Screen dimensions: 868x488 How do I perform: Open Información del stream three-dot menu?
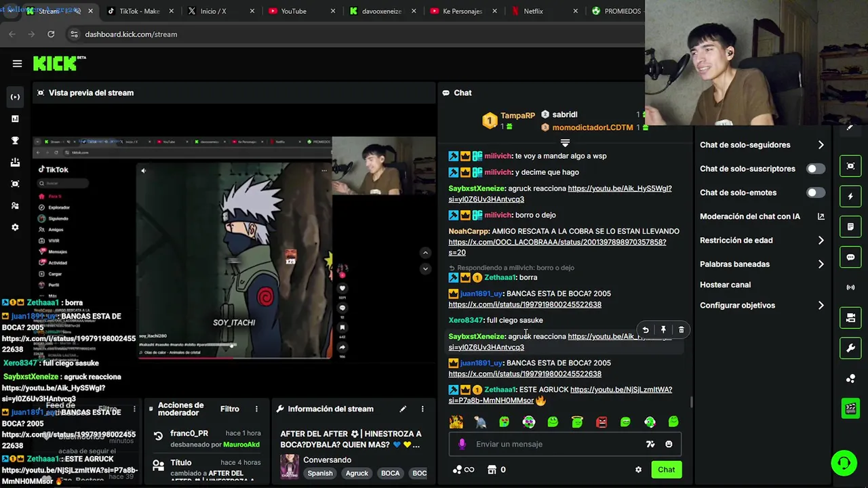coord(422,409)
